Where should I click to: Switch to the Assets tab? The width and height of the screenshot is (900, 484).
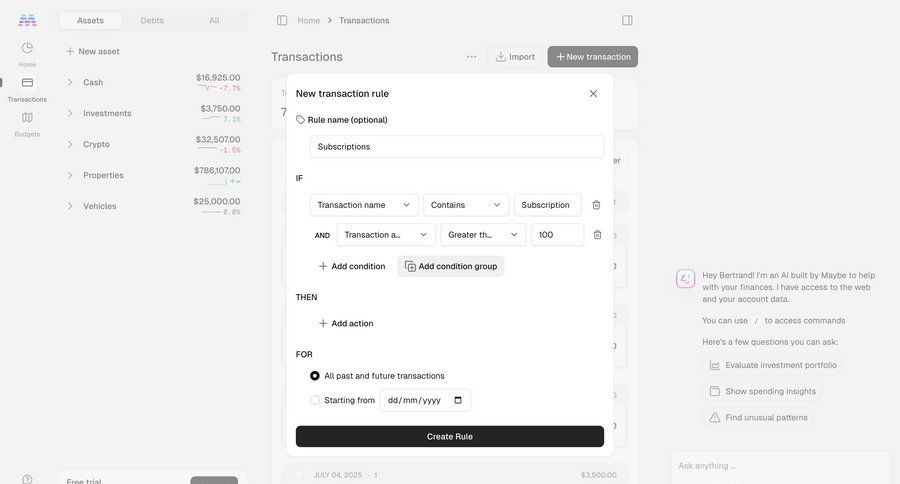[x=90, y=20]
